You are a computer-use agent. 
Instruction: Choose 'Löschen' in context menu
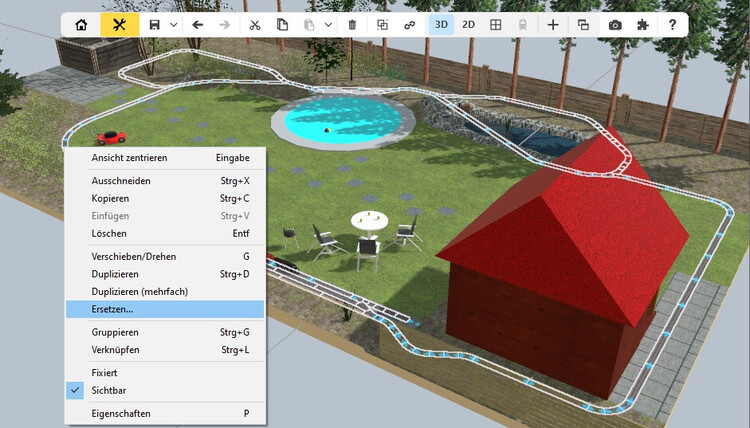click(165, 234)
